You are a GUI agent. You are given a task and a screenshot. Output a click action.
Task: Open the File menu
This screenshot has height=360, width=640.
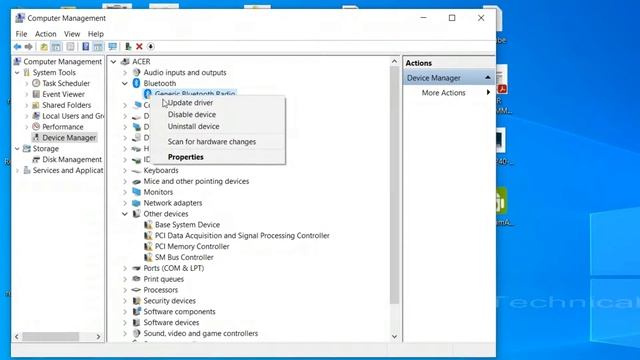tap(21, 34)
